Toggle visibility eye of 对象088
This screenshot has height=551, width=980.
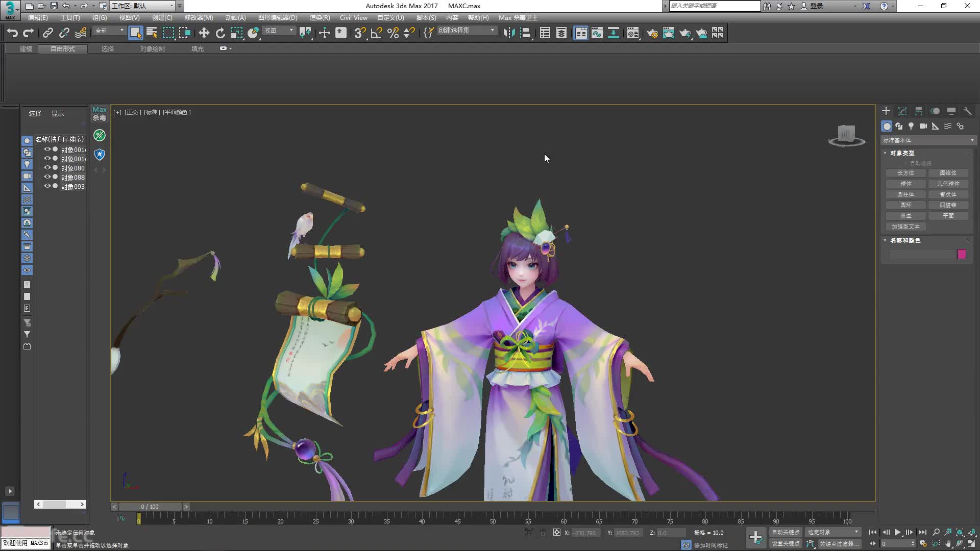tap(47, 177)
